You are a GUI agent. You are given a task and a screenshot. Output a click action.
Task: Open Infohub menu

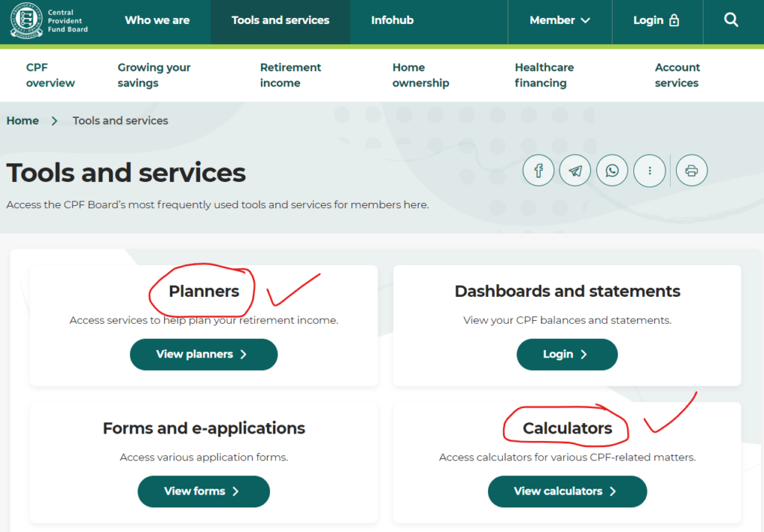[x=392, y=20]
